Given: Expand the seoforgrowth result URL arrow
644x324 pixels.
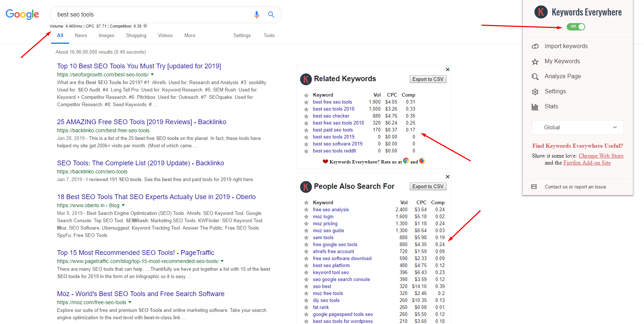Looking at the screenshot, I should (152, 75).
